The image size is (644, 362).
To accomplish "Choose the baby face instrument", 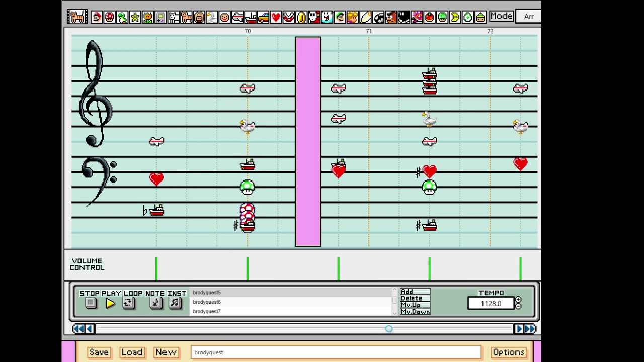I will (x=225, y=17).
